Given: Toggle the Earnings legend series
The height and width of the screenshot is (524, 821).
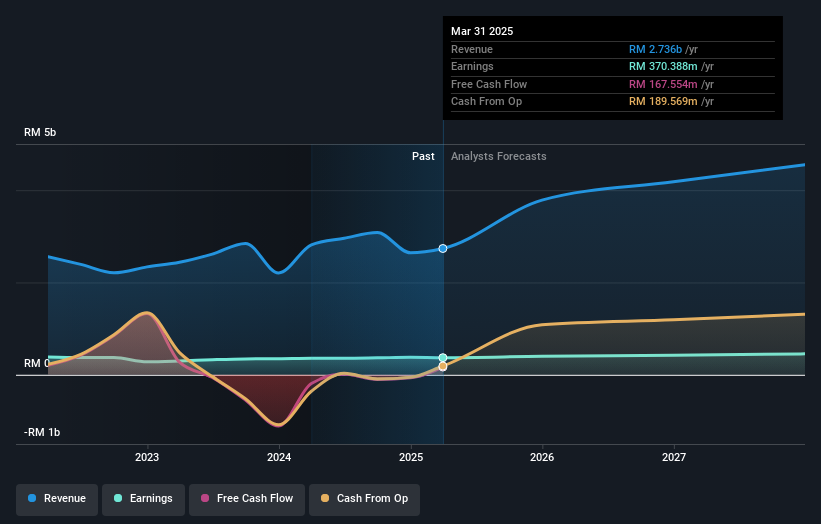Looking at the screenshot, I should pyautogui.click(x=143, y=498).
